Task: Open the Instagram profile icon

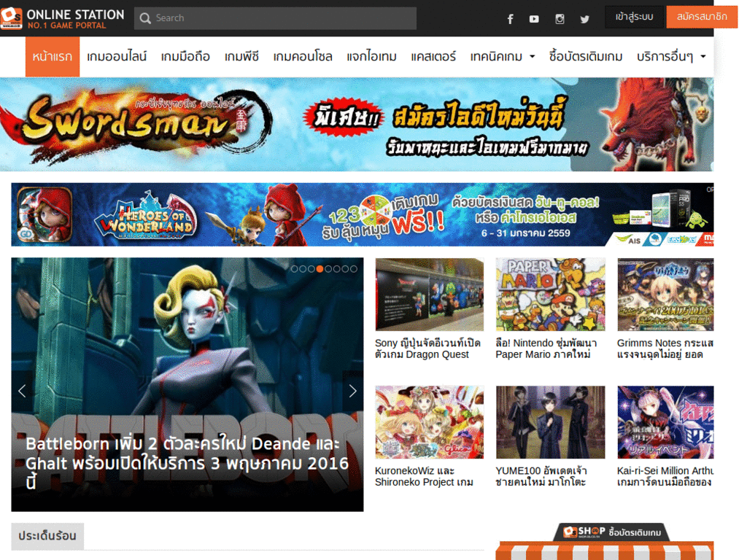Action: pos(560,19)
